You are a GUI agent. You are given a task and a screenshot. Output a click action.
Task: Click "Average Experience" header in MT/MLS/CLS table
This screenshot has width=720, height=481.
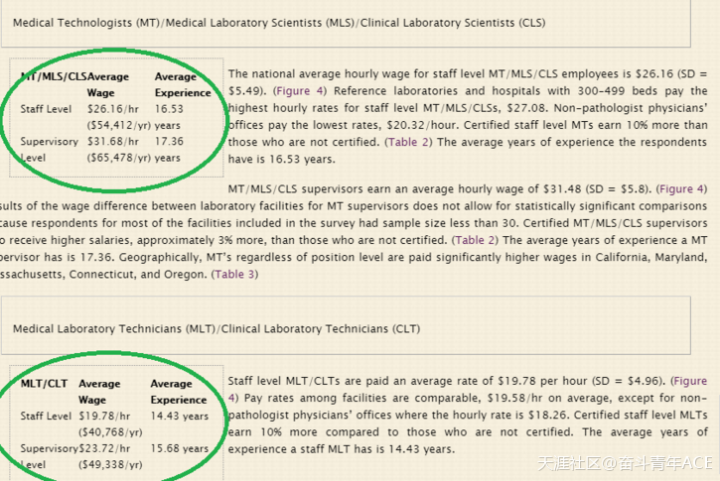tap(183, 85)
